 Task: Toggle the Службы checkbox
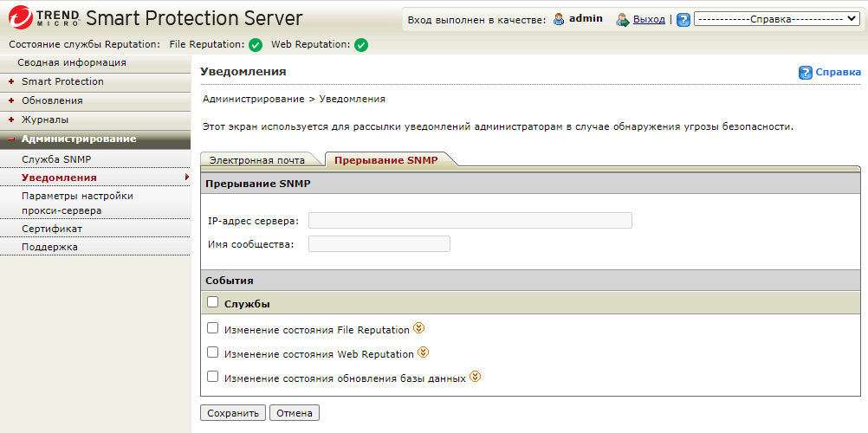[x=213, y=302]
